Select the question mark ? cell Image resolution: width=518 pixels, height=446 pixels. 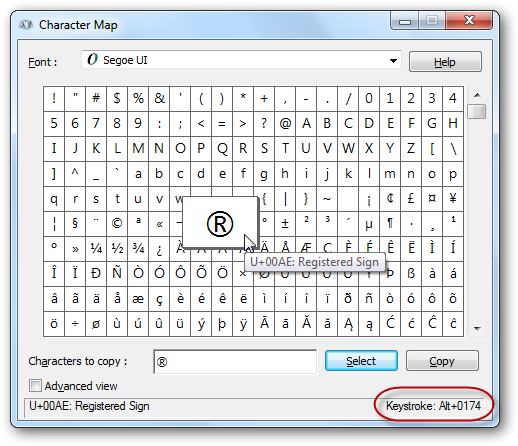click(264, 124)
